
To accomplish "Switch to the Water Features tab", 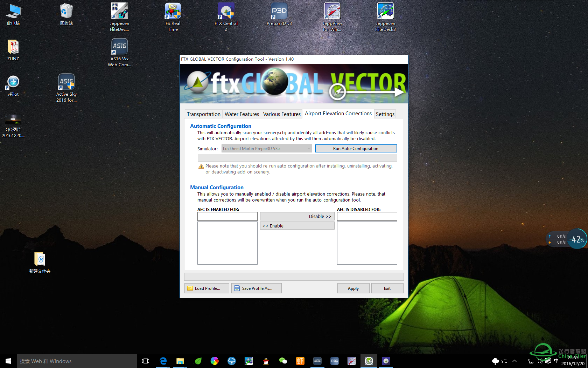I will point(241,114).
